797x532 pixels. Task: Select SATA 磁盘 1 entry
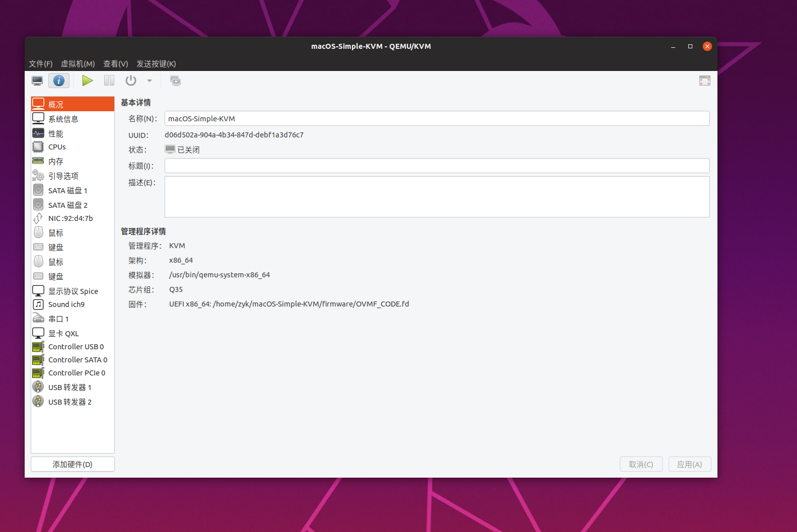tap(73, 190)
